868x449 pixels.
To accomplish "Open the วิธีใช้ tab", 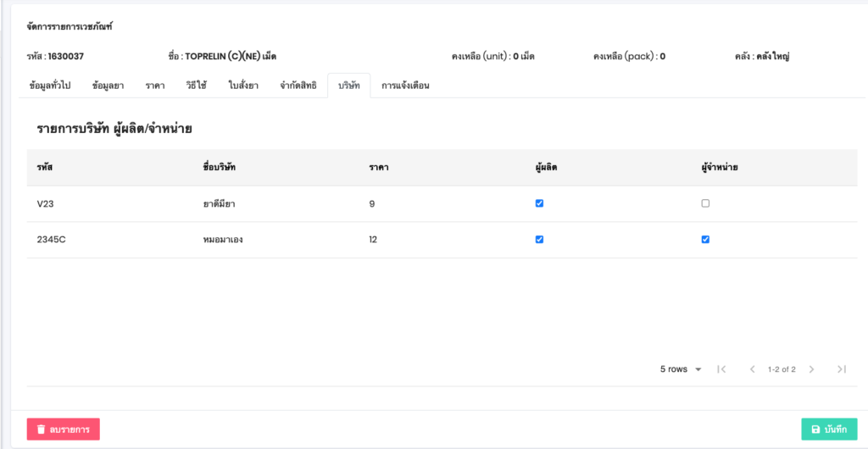I will pyautogui.click(x=197, y=86).
